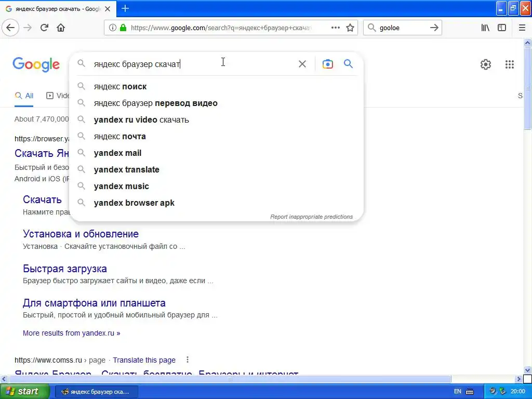Screen dimensions: 532x399
Task: Close the яндекс браузер скачать tab
Action: pyautogui.click(x=108, y=9)
